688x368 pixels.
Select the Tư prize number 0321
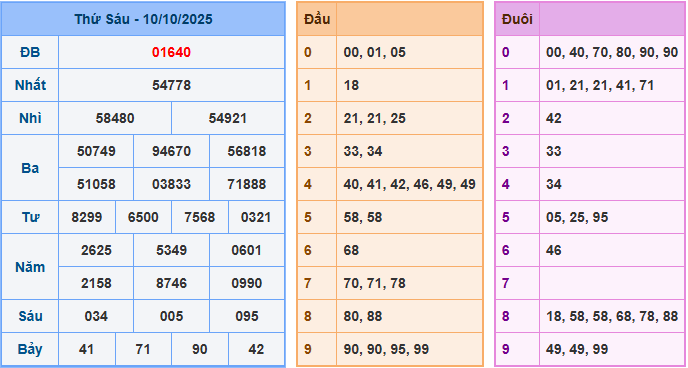coord(256,218)
